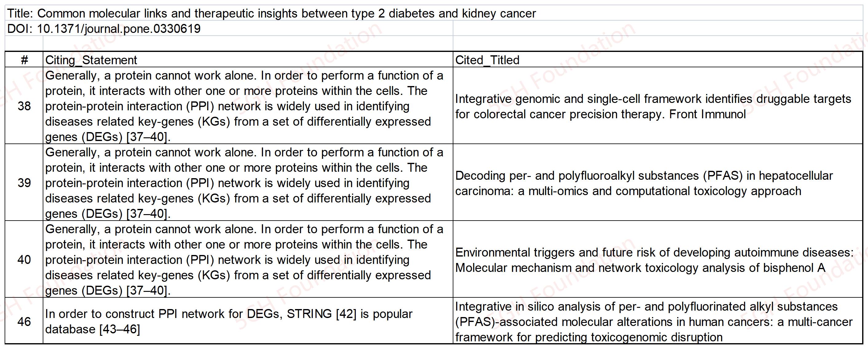The width and height of the screenshot is (868, 349).
Task: Click the blank cell above Citing_Statement header
Action: pos(248,43)
